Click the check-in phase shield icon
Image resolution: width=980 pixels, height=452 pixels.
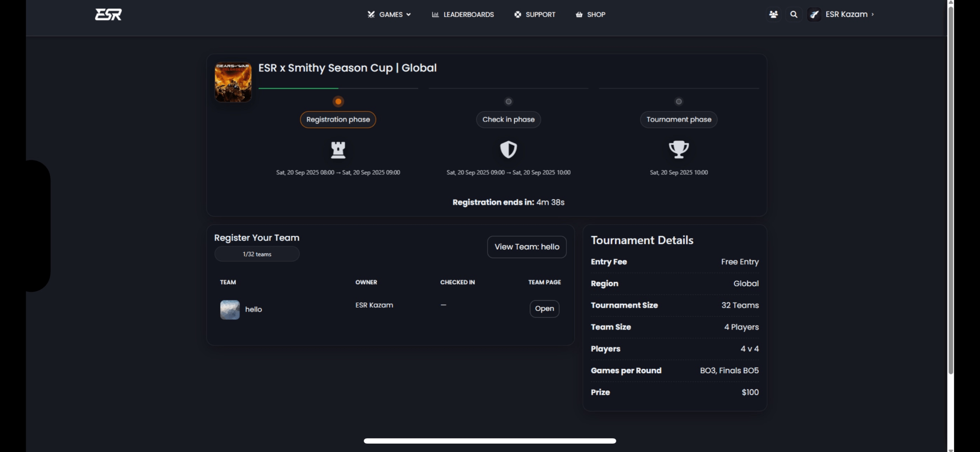(508, 150)
